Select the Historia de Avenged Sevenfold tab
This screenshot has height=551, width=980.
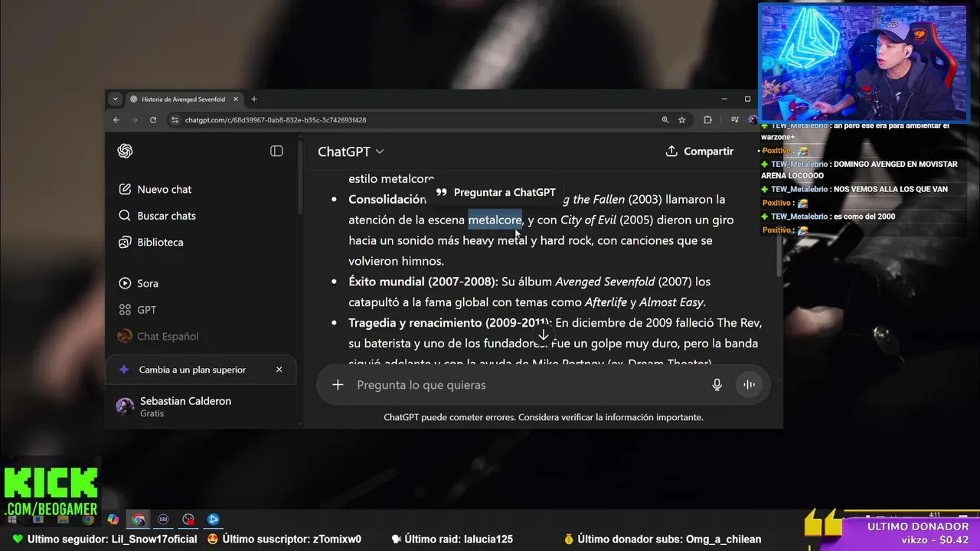183,99
